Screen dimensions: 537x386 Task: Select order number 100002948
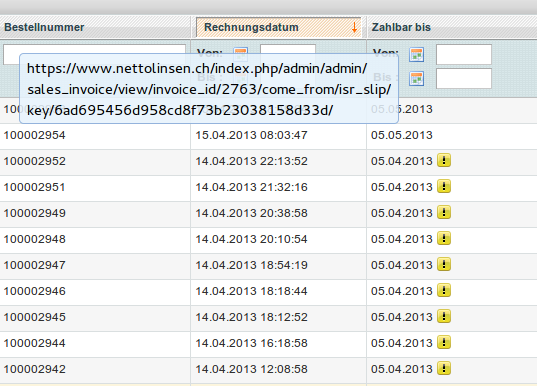tap(34, 239)
